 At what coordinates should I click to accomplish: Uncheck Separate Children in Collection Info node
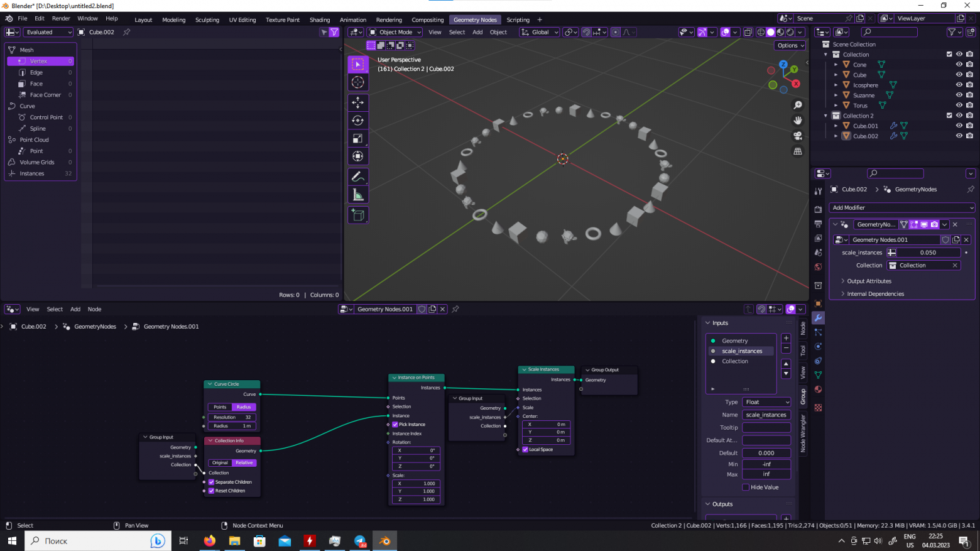(212, 482)
